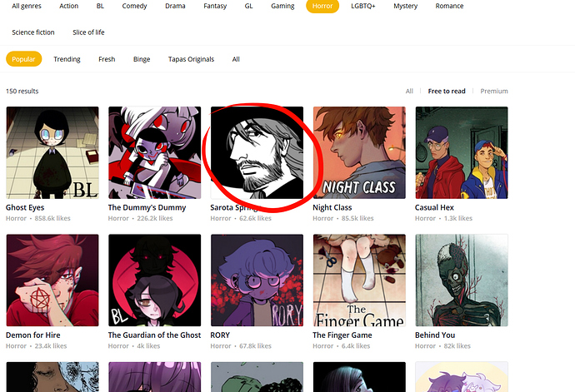The height and width of the screenshot is (392, 575).
Task: Filter by Free to read
Action: [x=447, y=91]
